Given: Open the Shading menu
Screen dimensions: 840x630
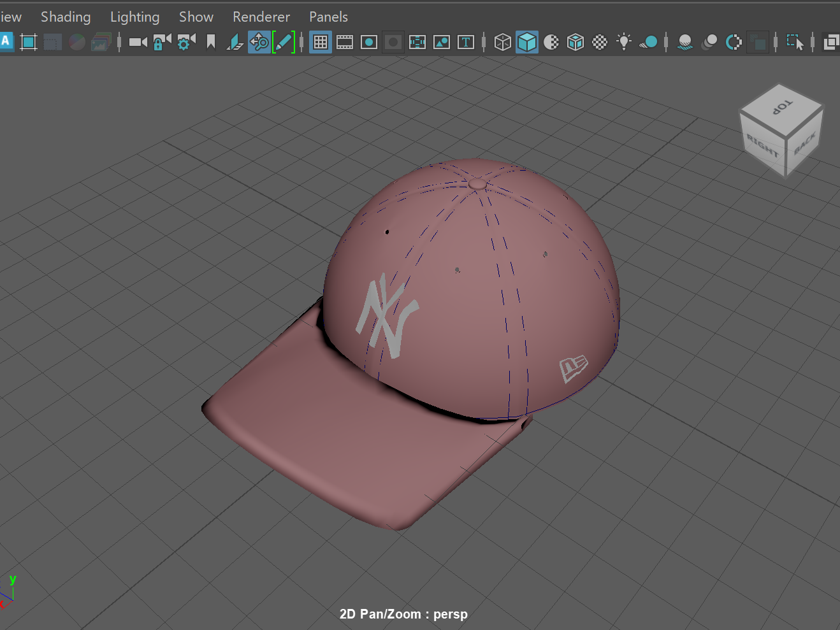Looking at the screenshot, I should (66, 17).
